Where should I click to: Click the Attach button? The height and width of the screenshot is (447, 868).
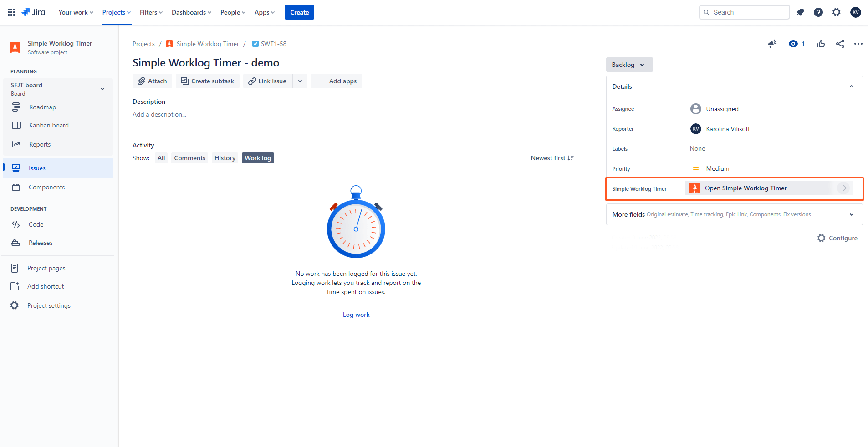[x=153, y=81]
